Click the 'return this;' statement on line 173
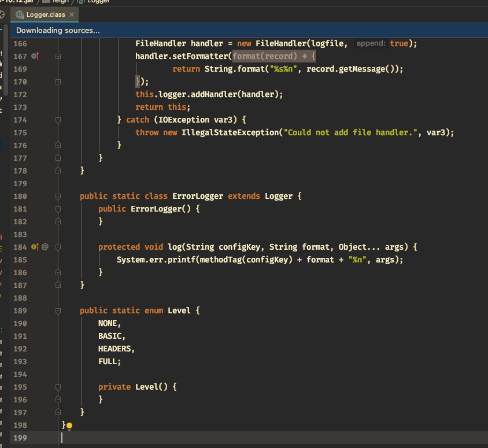 tap(163, 107)
